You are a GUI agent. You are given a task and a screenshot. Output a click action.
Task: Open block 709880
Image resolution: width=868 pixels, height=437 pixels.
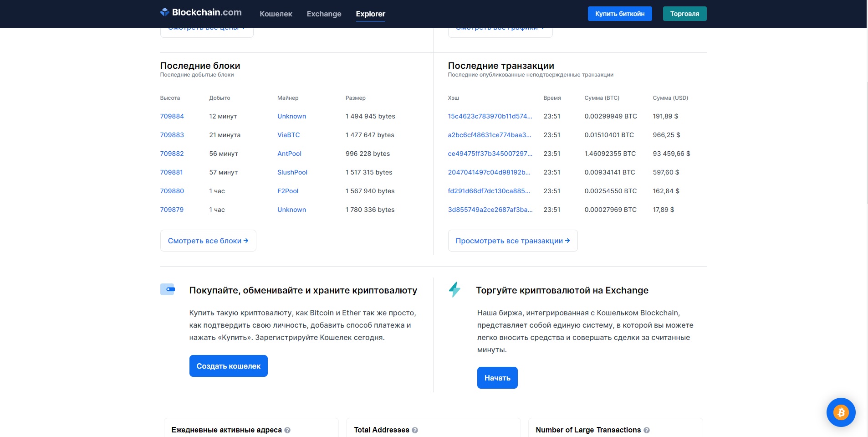(x=172, y=191)
